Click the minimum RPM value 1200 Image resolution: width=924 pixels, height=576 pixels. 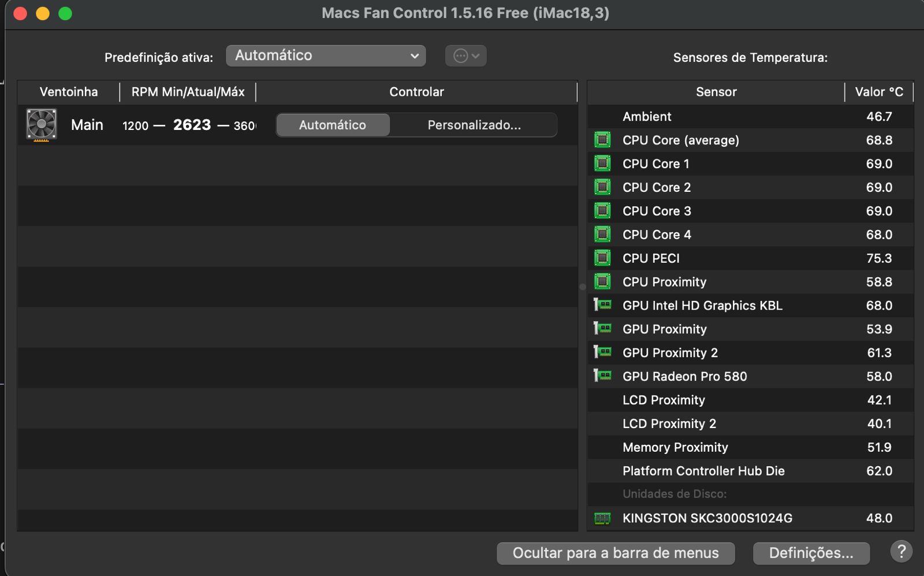pyautogui.click(x=135, y=126)
